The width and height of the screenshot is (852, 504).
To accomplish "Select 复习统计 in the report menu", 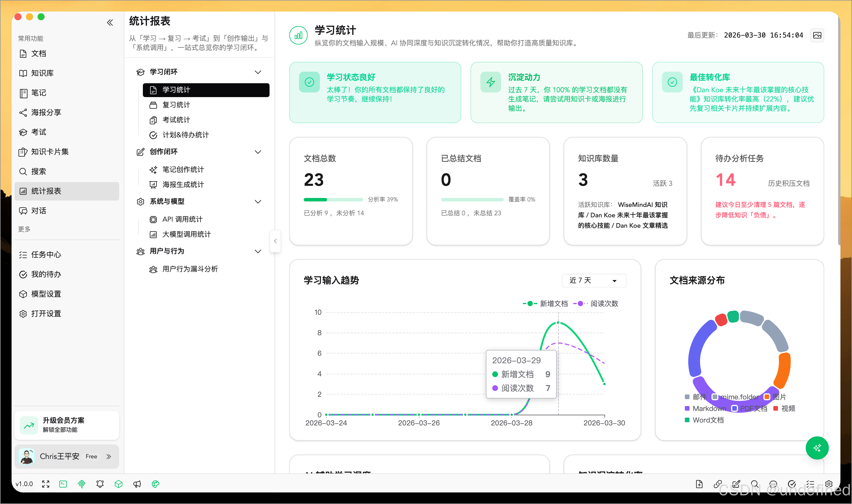I will (176, 105).
